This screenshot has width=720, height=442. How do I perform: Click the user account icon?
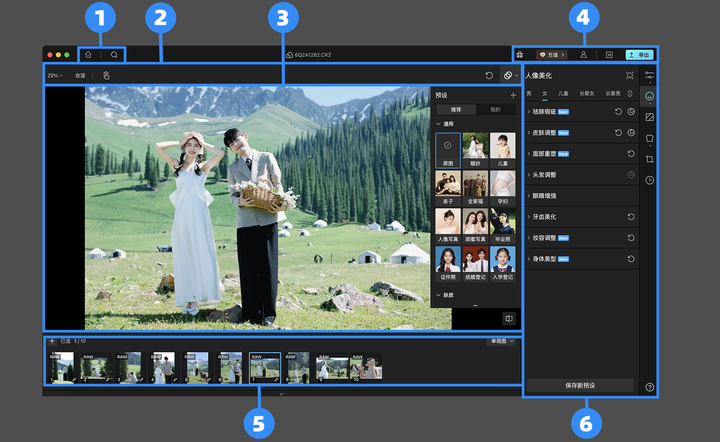coord(583,55)
